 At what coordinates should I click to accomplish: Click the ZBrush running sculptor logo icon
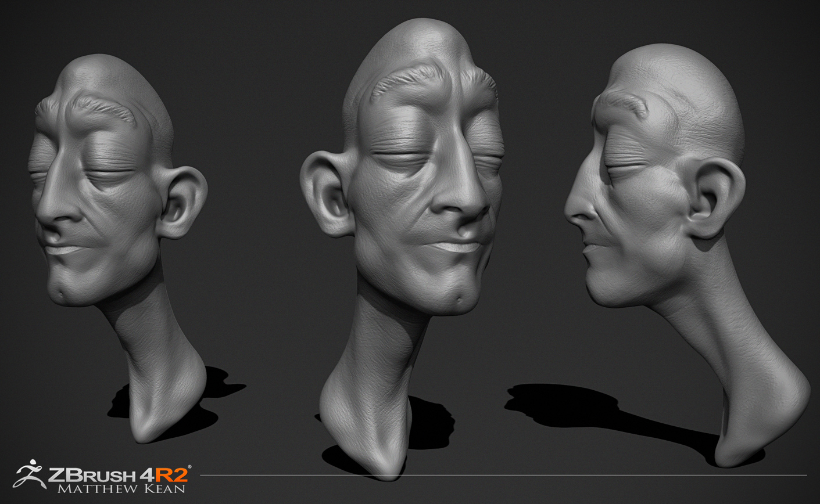coord(29,473)
